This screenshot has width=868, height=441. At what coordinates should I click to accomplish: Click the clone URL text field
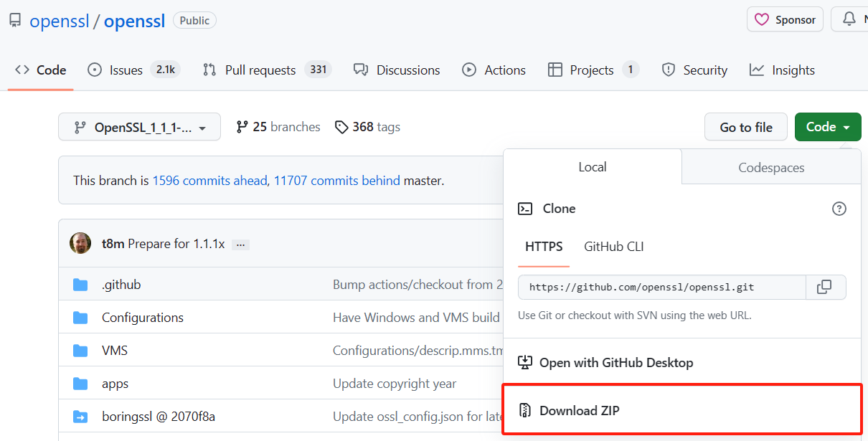662,287
